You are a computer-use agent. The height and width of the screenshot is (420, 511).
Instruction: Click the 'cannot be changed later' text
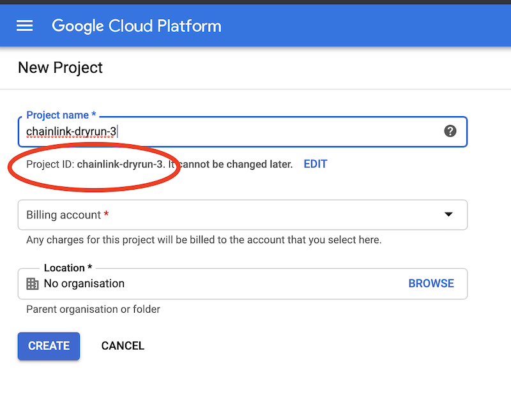click(x=236, y=164)
